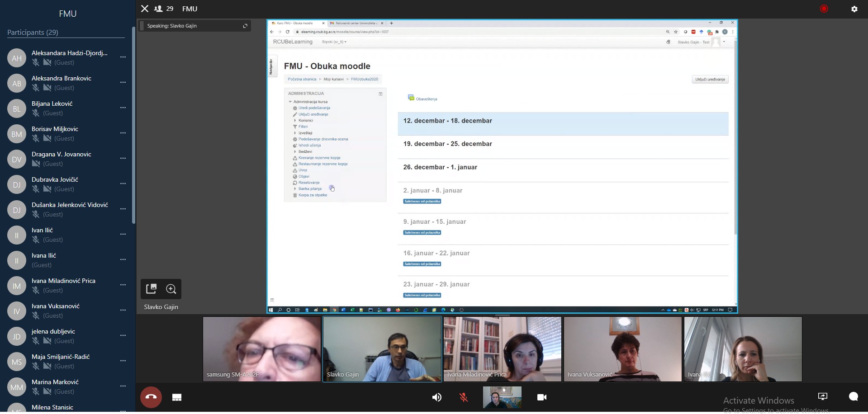
Task: Click the zoom magnifier icon above Slavko Gajin
Action: 171,289
